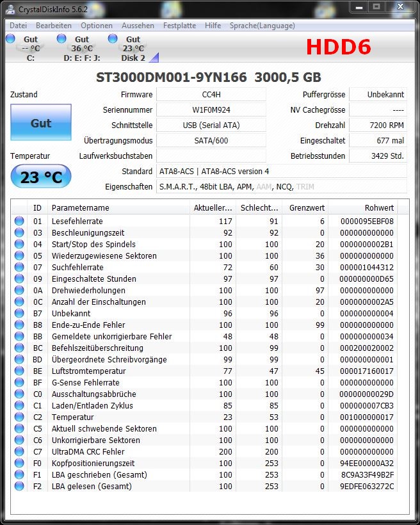Image resolution: width=420 pixels, height=525 pixels.
Task: Click status orb of Eingeschaltete Stunden row
Action: (x=19, y=279)
